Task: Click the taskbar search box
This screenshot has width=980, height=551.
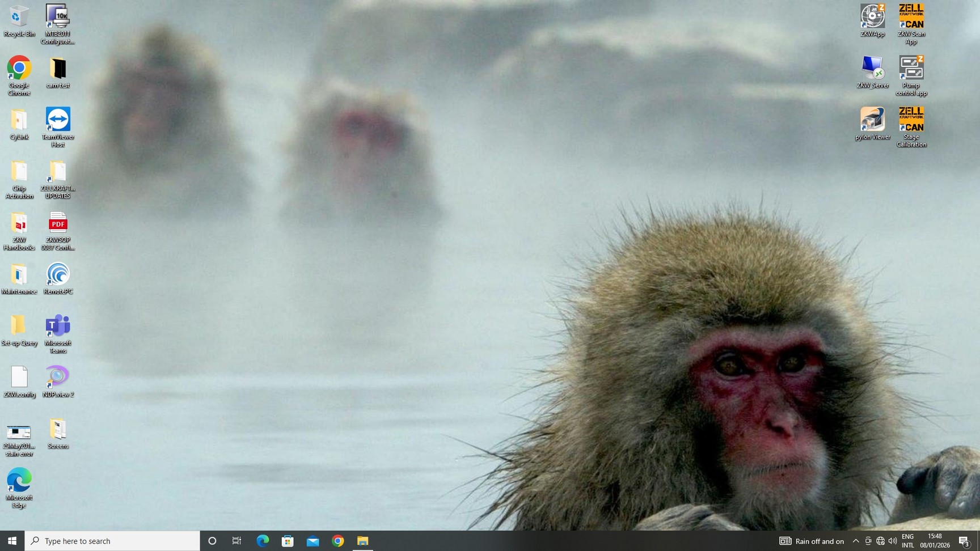Action: tap(112, 541)
